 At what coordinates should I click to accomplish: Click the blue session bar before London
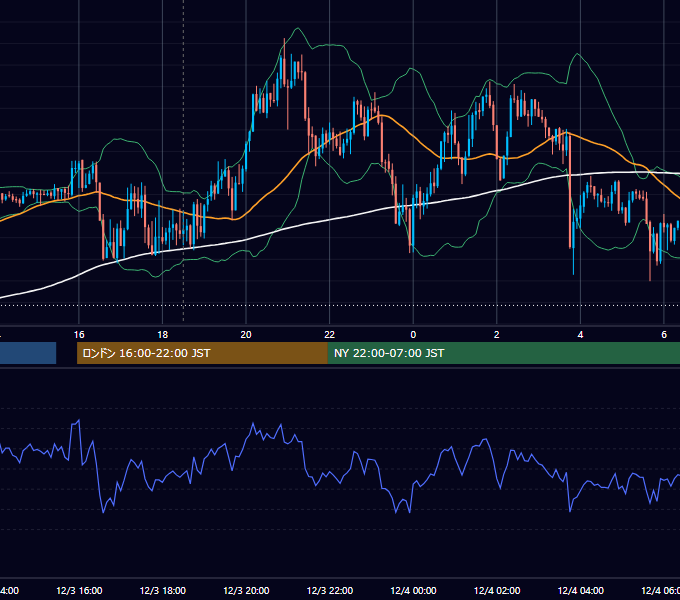28,353
